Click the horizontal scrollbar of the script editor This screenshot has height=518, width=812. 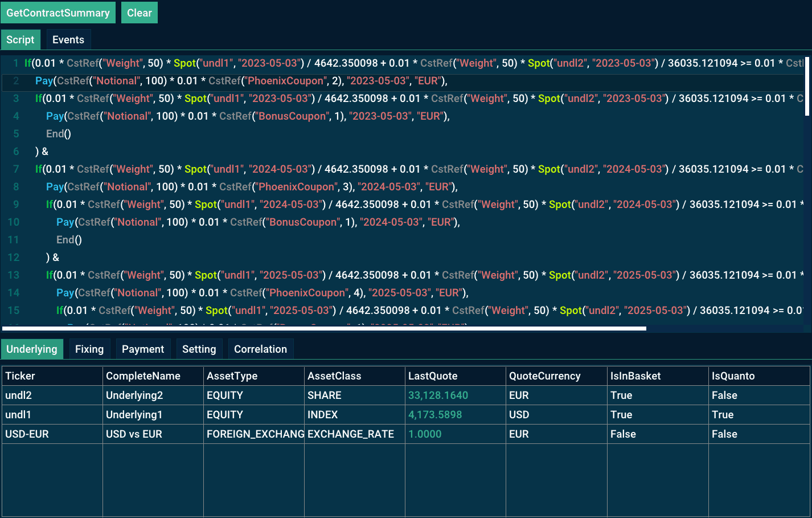point(324,328)
